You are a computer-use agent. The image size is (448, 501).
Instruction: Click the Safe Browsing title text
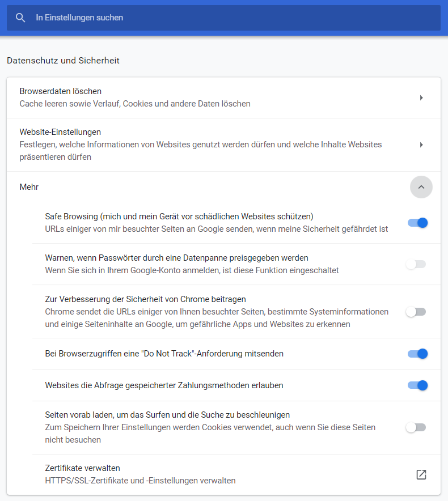(x=179, y=216)
